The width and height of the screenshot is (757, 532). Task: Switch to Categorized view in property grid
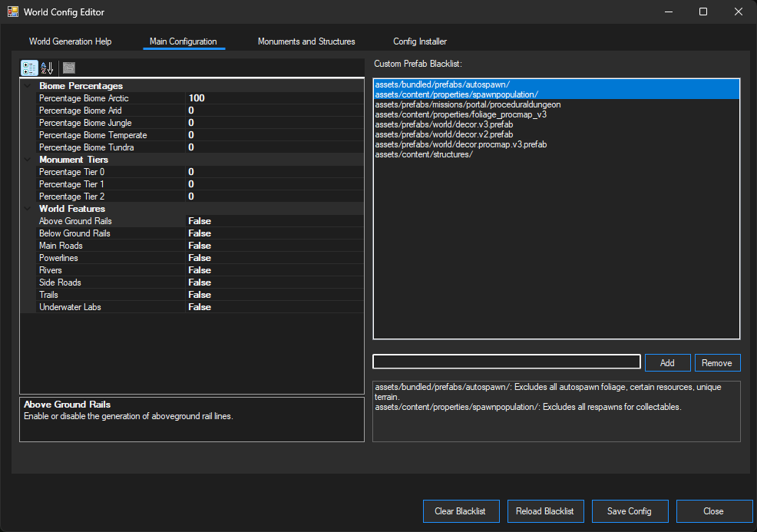(x=28, y=68)
